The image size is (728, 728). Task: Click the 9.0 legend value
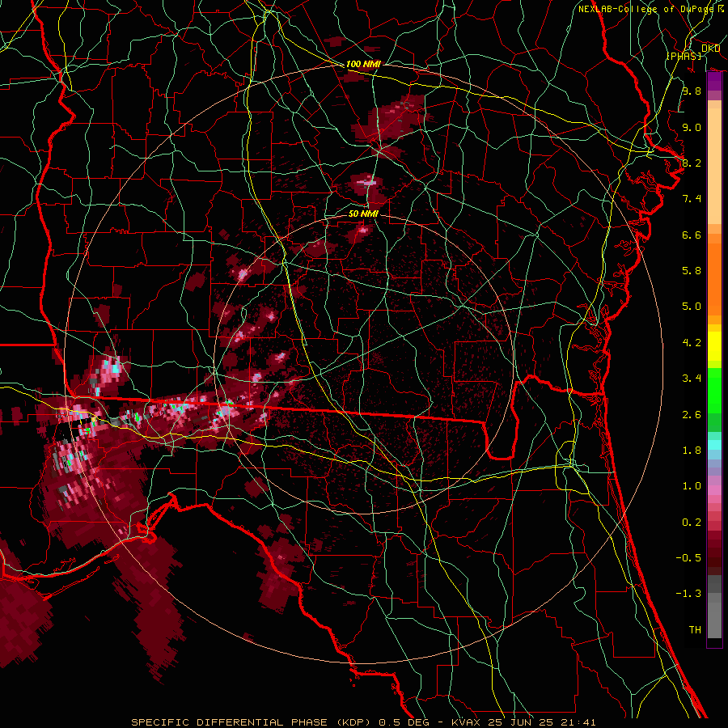point(692,127)
